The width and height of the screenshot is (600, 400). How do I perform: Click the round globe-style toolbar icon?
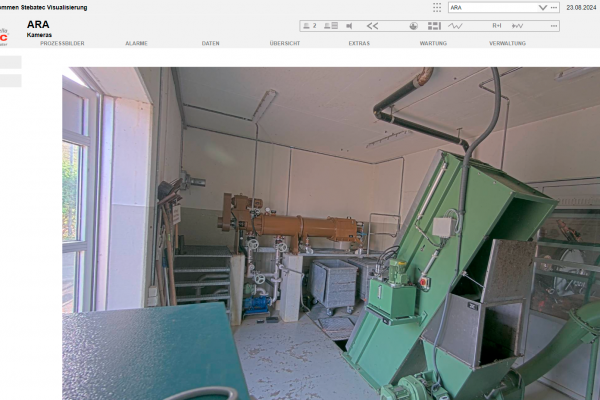(x=413, y=26)
